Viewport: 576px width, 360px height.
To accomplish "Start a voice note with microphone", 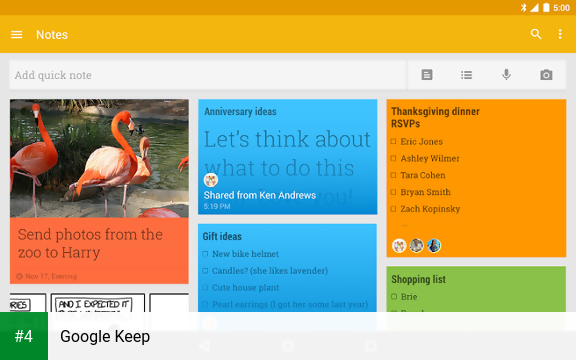I will point(506,75).
